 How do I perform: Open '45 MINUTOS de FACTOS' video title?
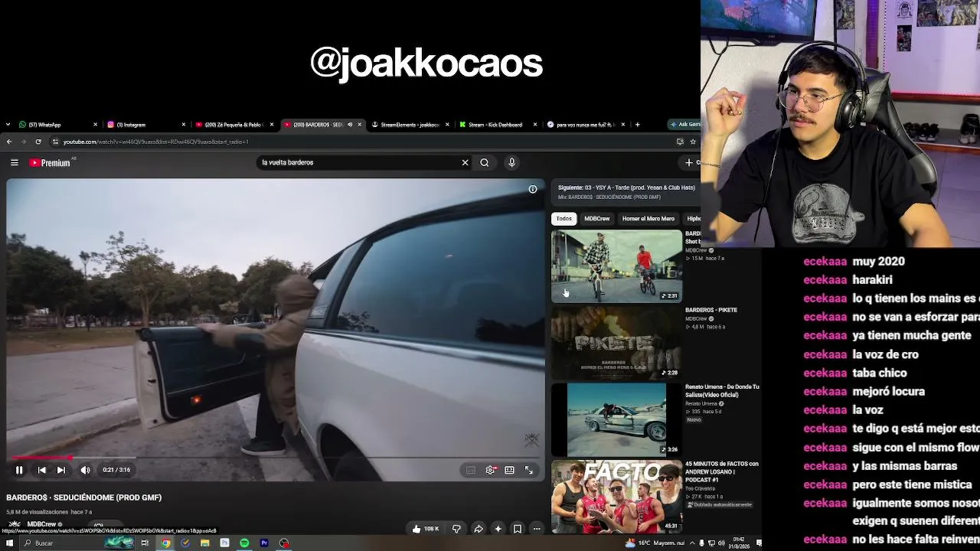tap(722, 471)
